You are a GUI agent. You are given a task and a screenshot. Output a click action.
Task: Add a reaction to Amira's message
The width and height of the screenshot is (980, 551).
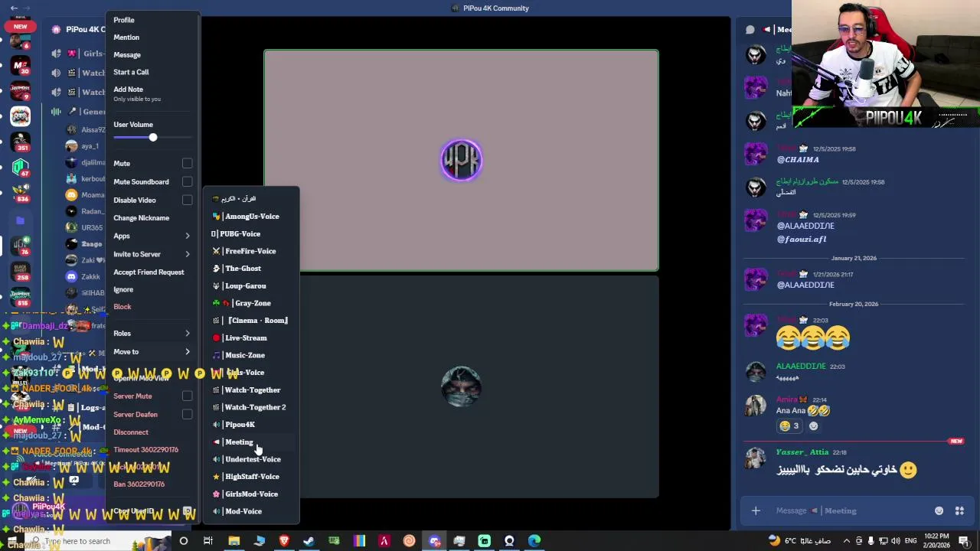click(813, 426)
